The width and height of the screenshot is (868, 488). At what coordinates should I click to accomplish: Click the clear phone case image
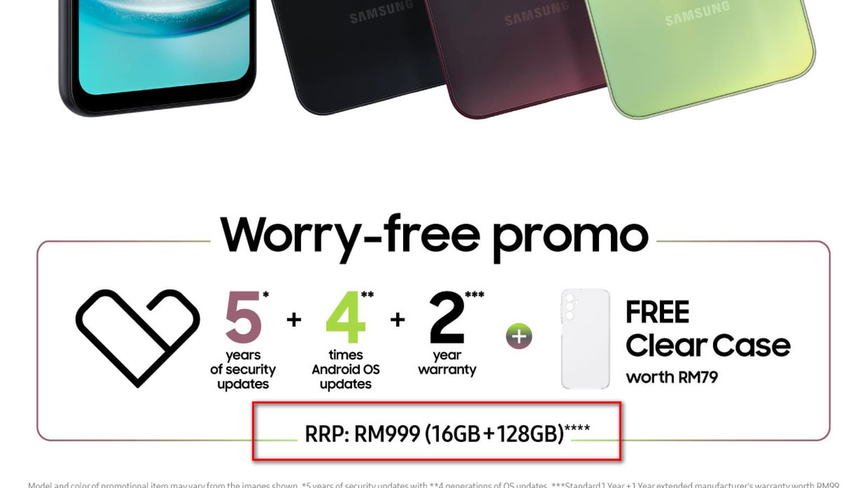585,339
